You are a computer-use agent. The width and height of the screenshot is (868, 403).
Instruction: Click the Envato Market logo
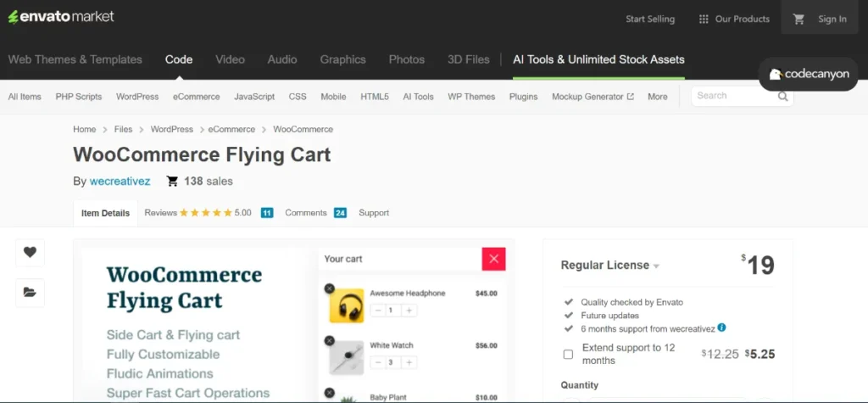(61, 17)
